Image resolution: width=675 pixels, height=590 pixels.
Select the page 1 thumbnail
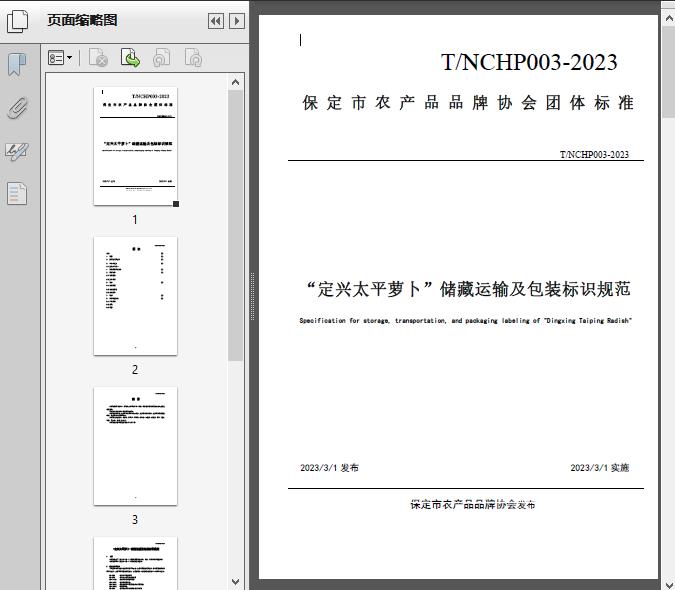[135, 146]
